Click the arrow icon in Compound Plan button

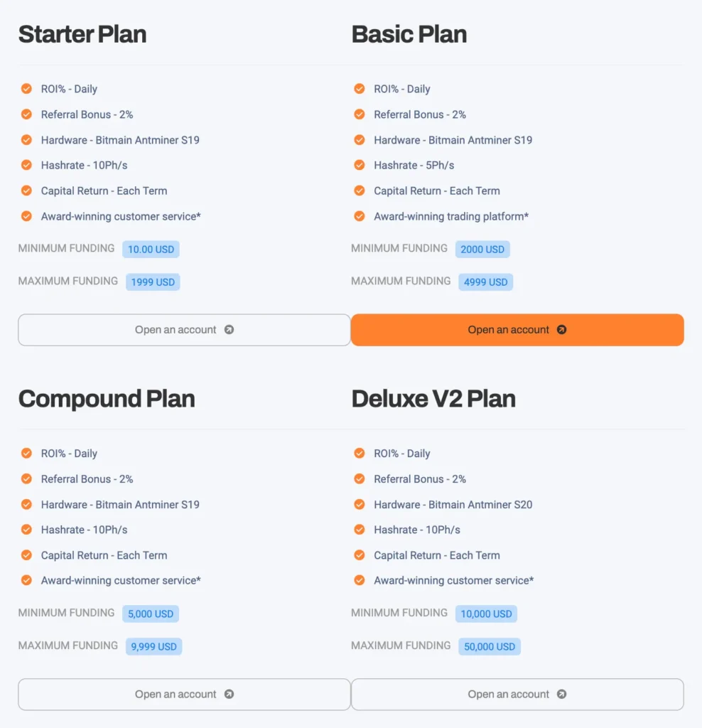click(229, 695)
